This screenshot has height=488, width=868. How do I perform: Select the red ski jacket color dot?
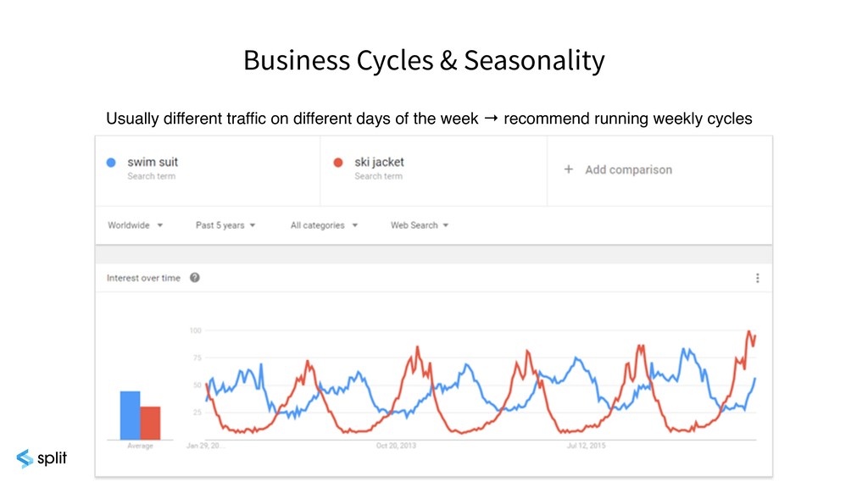pyautogui.click(x=338, y=163)
